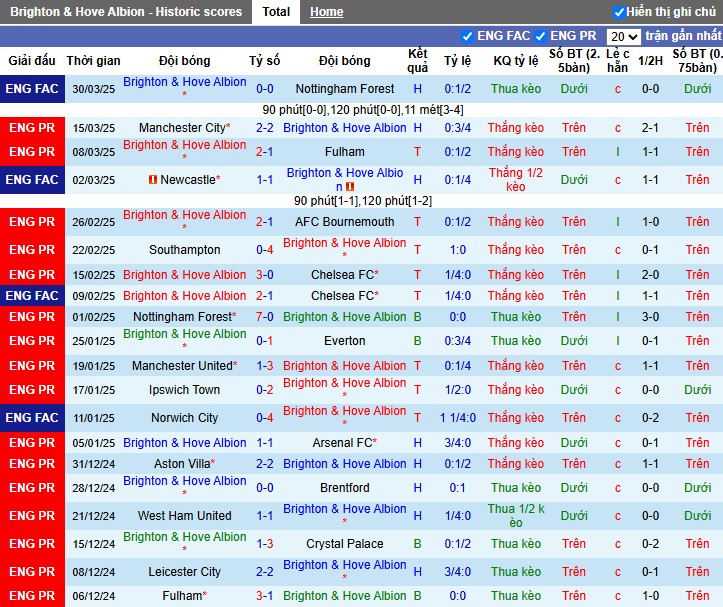
Task: Click the date 01/02/25
Action: tap(94, 317)
